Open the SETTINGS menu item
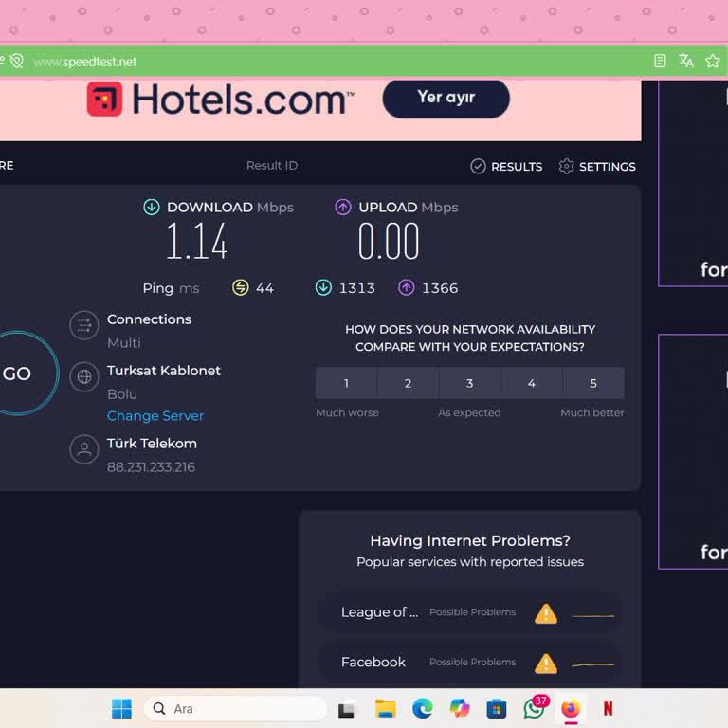Viewport: 728px width, 728px height. coord(597,166)
